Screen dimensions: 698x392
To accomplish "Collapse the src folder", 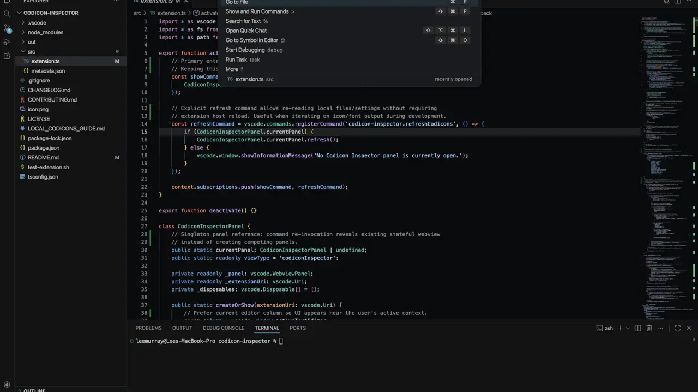I will tap(71, 52).
